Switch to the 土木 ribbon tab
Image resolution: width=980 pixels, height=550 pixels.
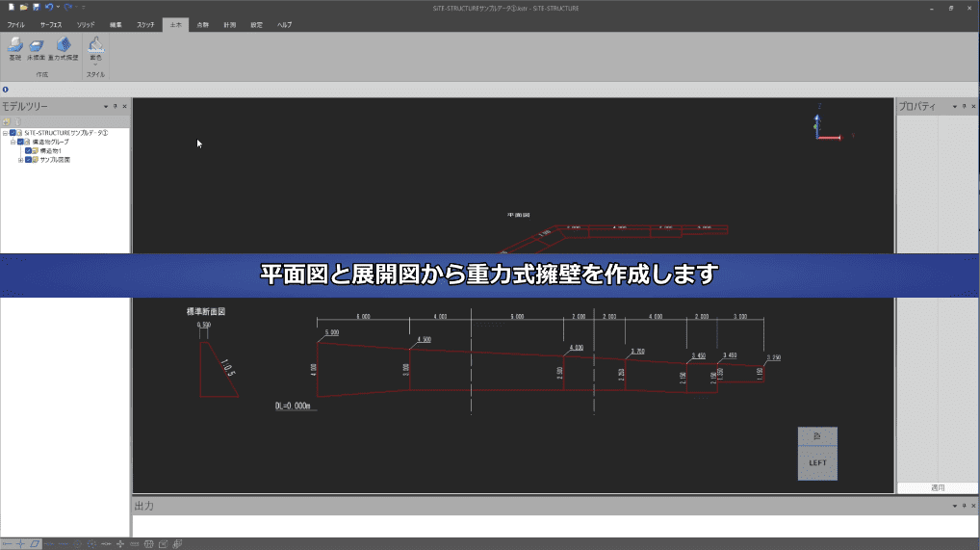tap(175, 25)
